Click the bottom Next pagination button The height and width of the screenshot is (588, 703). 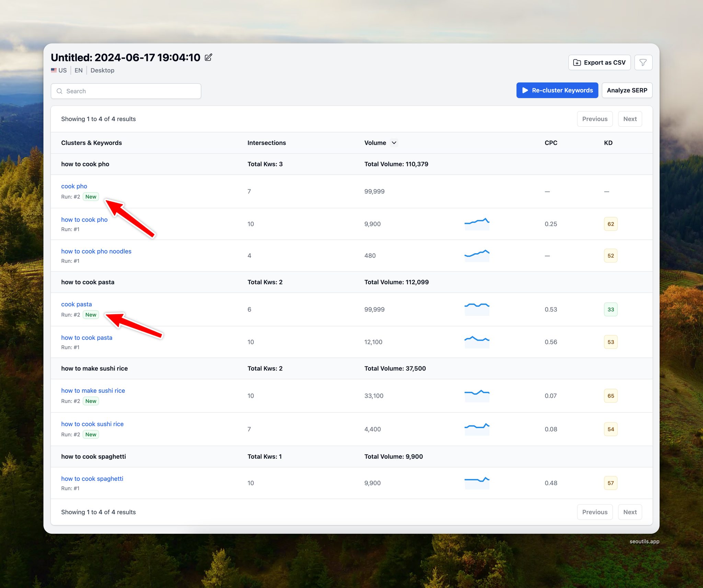point(630,512)
